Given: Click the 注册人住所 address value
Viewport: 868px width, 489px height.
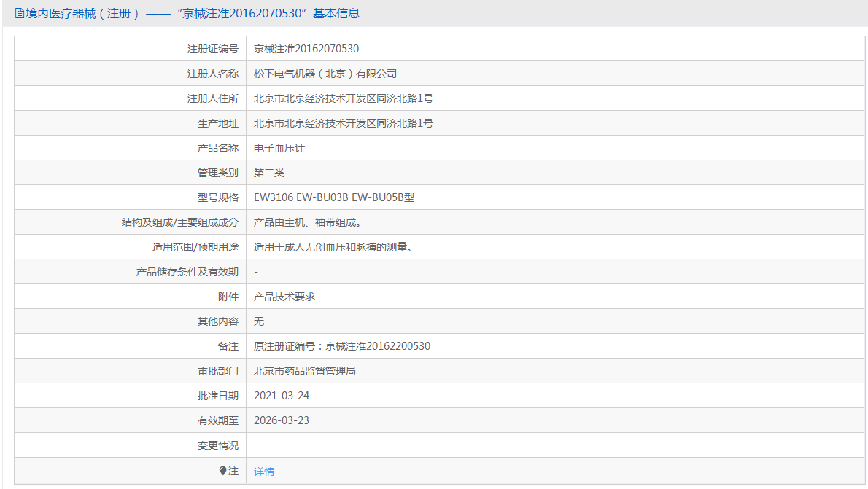Looking at the screenshot, I should click(x=344, y=98).
